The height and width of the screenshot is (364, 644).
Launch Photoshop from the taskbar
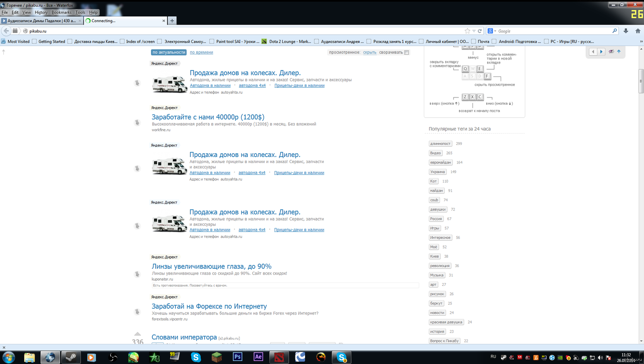237,357
